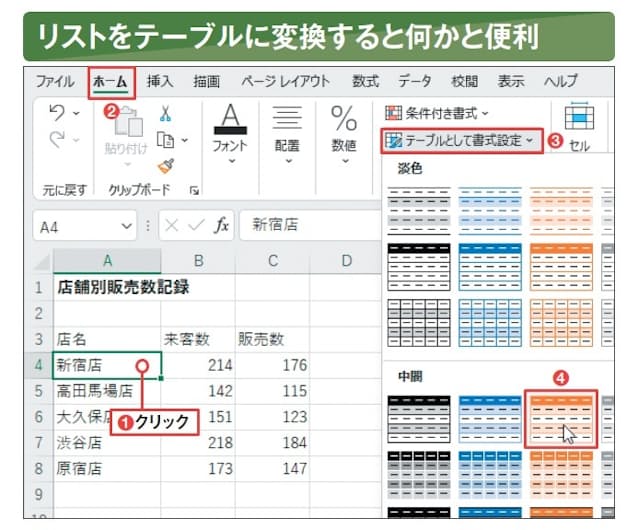
Task: Click the Cut scissors icon
Action: click(165, 114)
